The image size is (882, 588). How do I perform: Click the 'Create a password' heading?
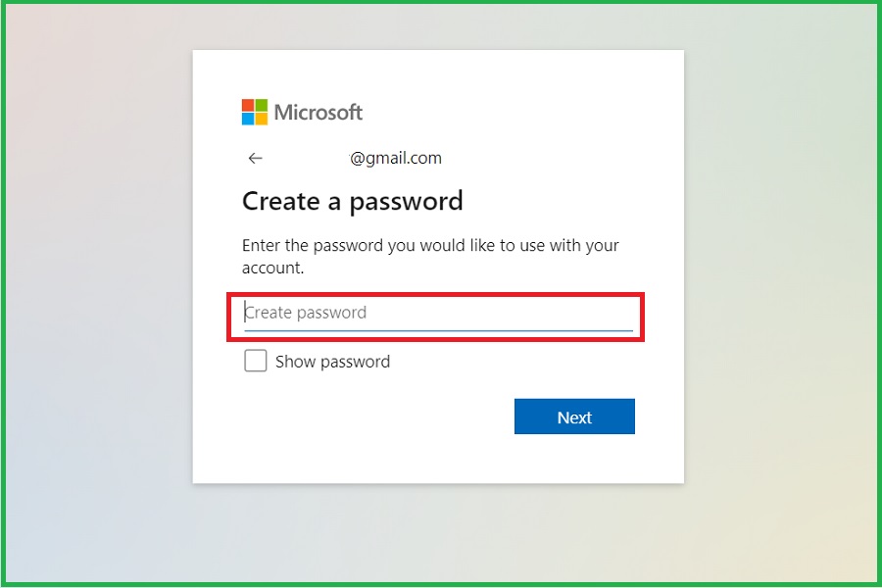352,201
